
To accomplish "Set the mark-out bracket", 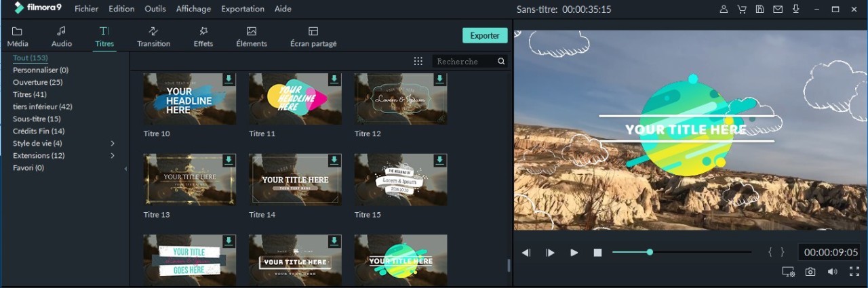I will 783,252.
